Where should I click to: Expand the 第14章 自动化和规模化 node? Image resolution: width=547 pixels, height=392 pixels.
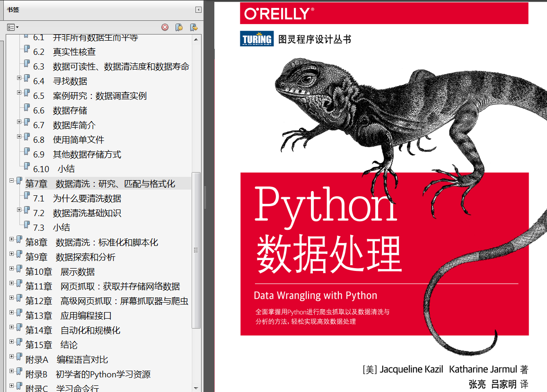click(11, 327)
